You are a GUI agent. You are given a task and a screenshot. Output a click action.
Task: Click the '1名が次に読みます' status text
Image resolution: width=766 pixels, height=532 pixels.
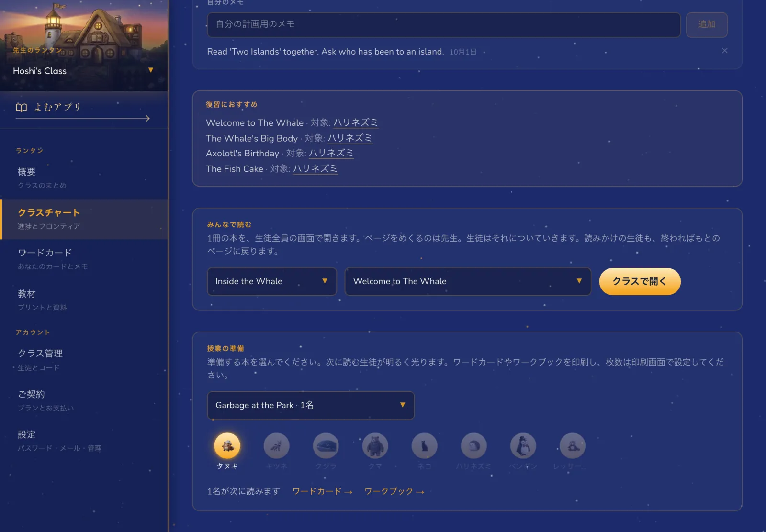point(243,491)
